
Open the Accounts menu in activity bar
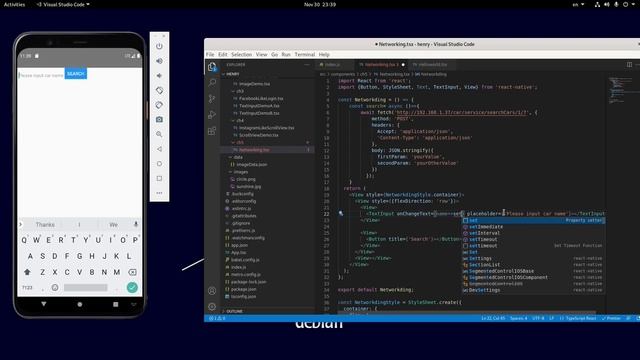click(212, 291)
